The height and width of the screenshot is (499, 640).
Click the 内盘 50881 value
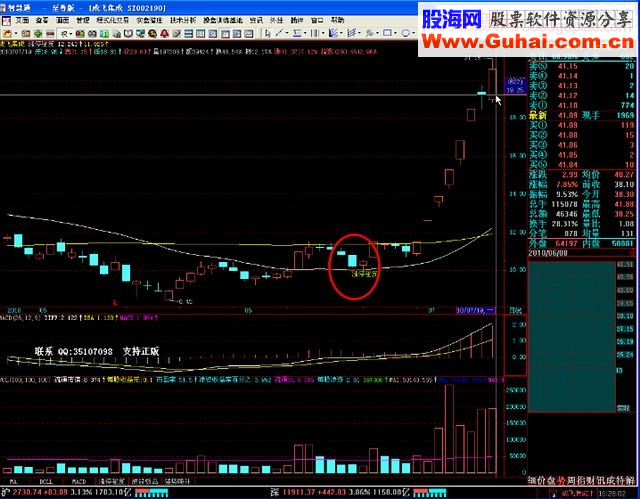click(x=620, y=244)
